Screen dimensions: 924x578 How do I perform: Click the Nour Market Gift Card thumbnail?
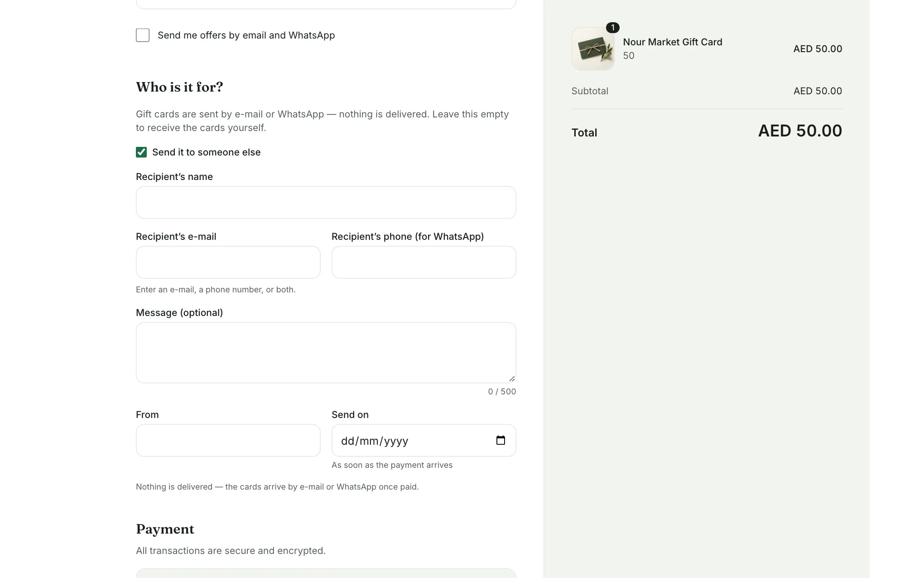[593, 49]
